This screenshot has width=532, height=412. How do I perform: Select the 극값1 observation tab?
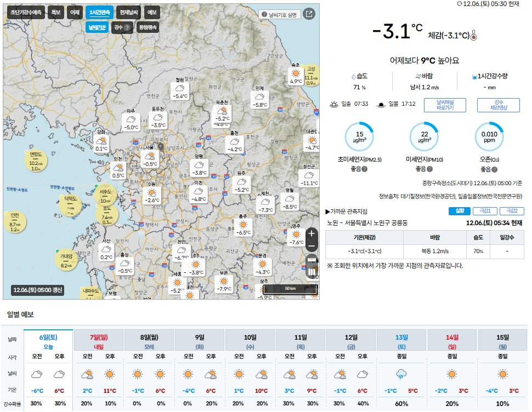coord(485,211)
